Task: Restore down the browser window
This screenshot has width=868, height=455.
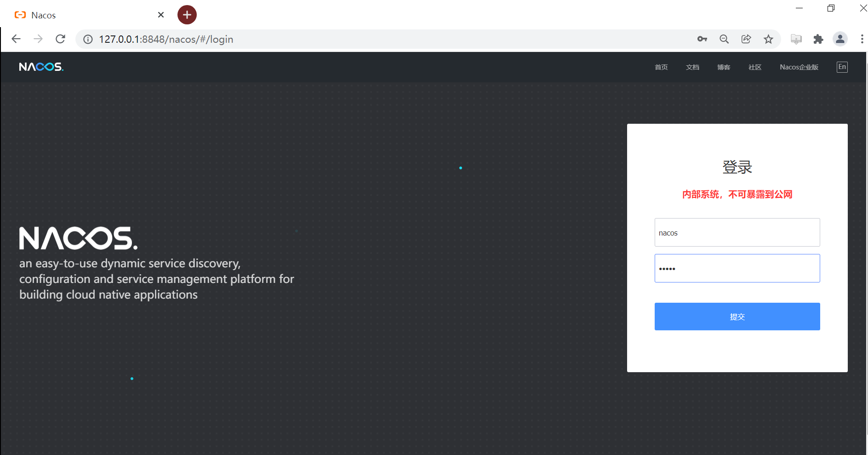Action: [x=831, y=8]
